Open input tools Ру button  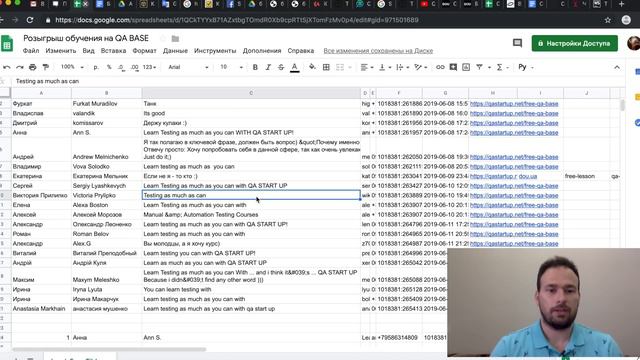(522, 67)
